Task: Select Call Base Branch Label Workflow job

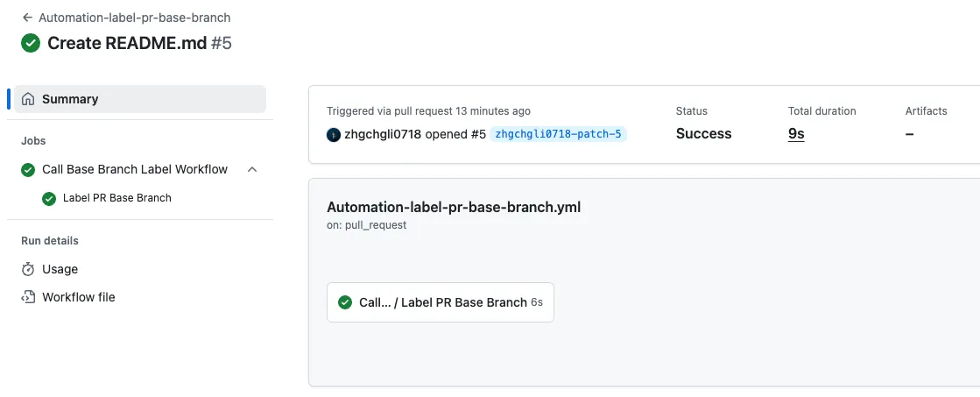Action: (x=134, y=169)
